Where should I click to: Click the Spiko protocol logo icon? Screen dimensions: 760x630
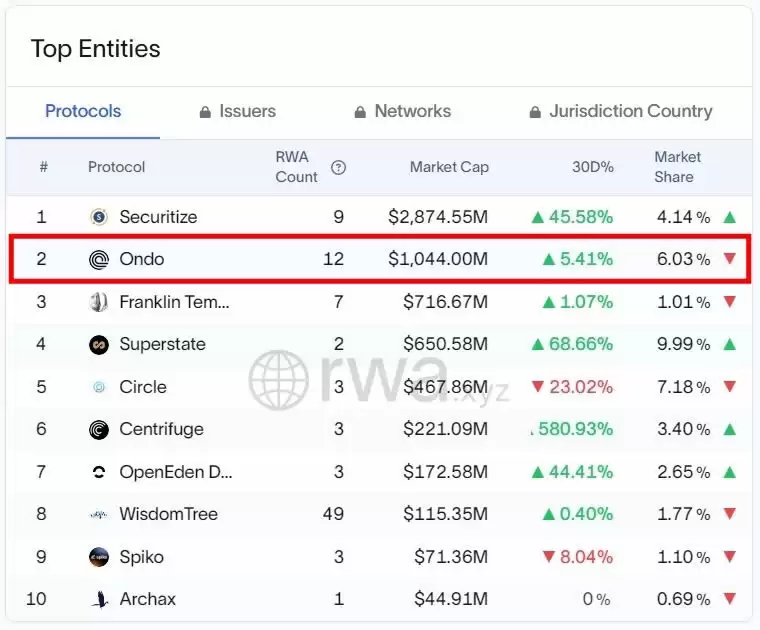coord(99,557)
